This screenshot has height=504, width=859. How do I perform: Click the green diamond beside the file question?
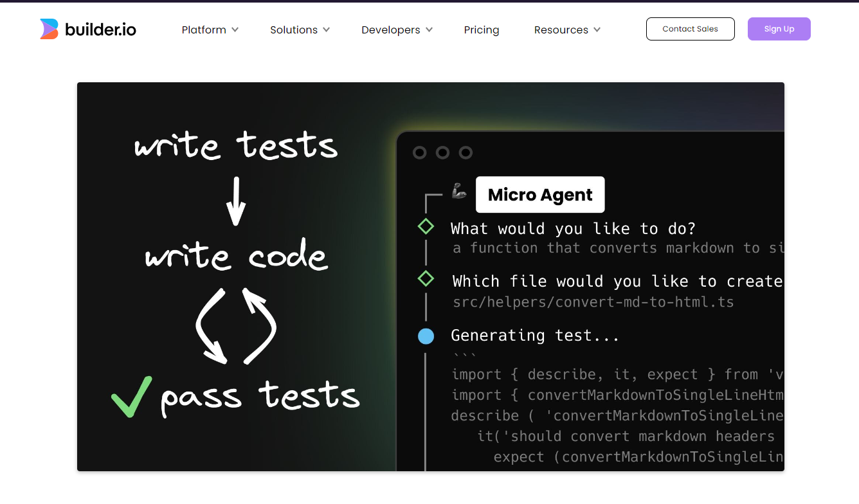pos(426,279)
